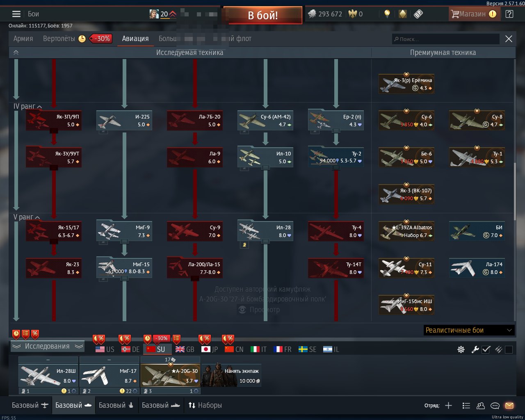Select the Авиация tab
525x420 pixels.
(135, 39)
